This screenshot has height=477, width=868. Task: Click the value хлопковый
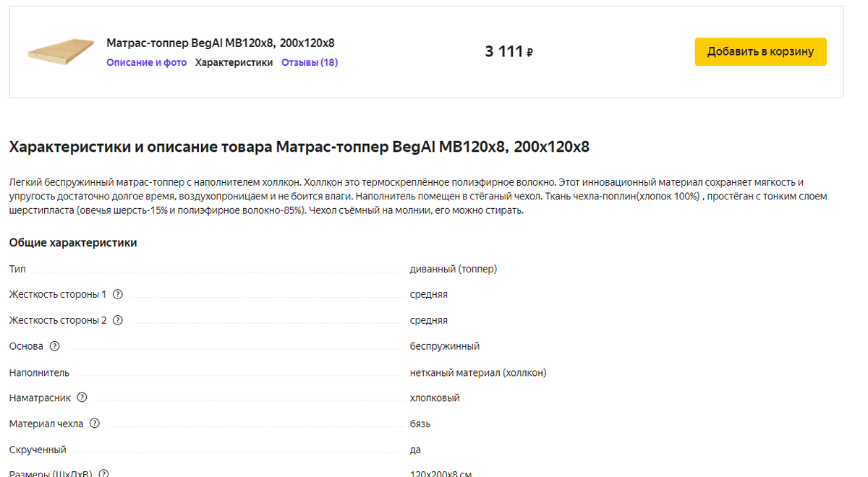[x=435, y=397]
